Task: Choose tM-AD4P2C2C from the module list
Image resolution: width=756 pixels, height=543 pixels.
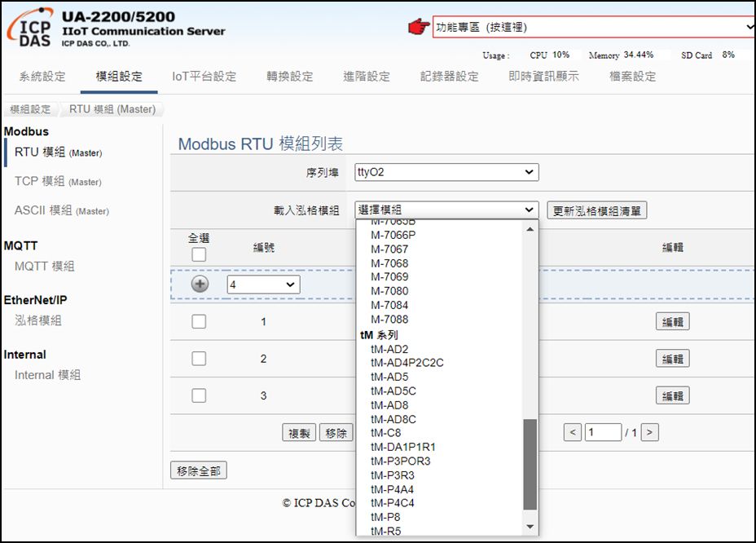Action: pyautogui.click(x=440, y=363)
